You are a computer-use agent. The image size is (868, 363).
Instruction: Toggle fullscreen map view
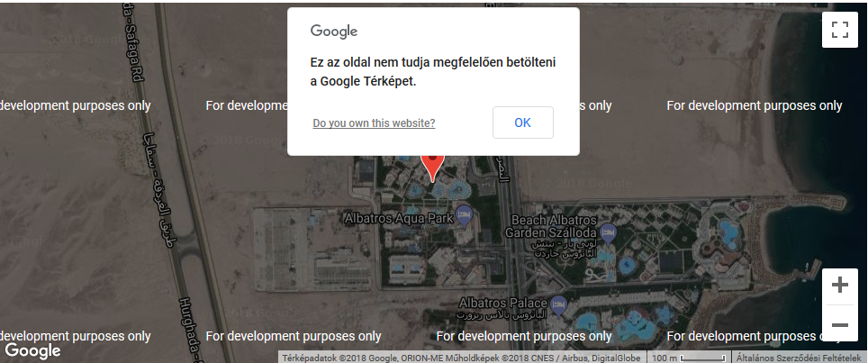840,30
